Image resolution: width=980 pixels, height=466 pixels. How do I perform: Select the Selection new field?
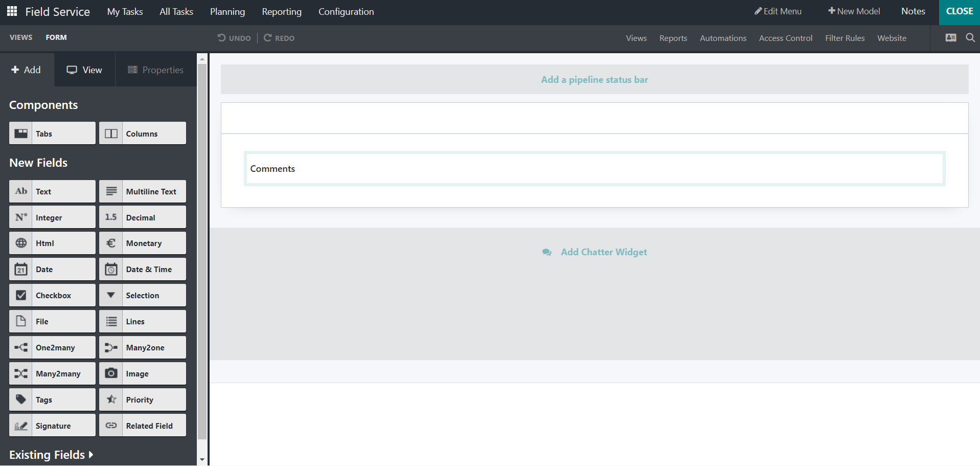[x=143, y=296]
